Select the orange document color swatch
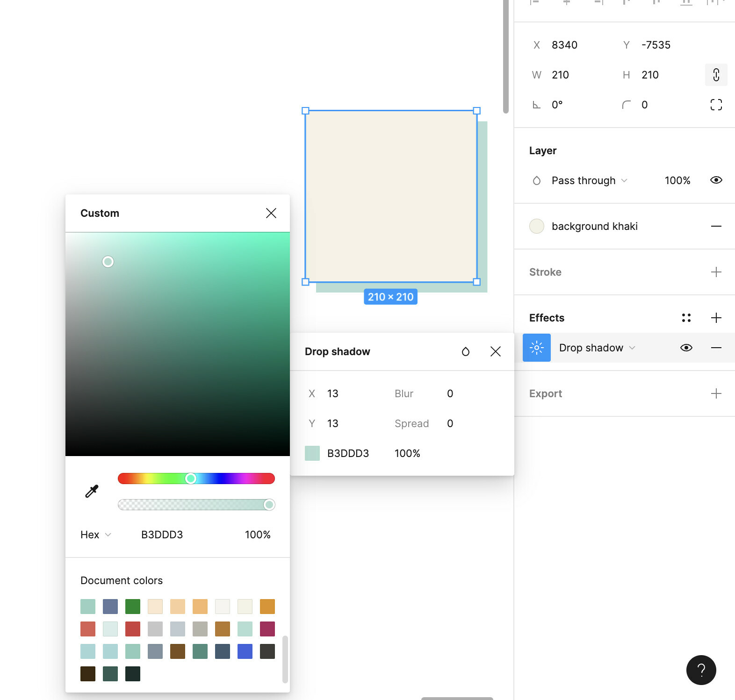The width and height of the screenshot is (735, 700). tap(267, 607)
